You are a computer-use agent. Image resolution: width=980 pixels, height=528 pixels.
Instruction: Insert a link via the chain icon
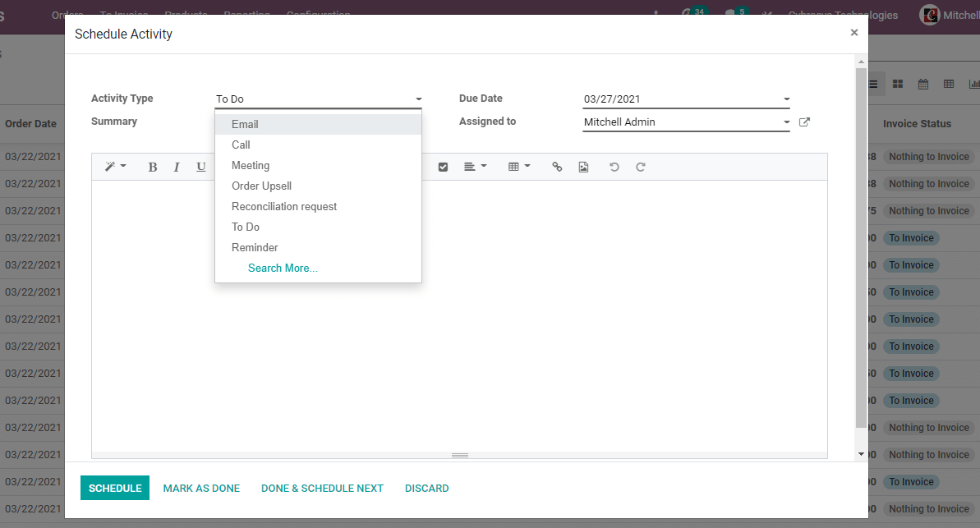557,167
